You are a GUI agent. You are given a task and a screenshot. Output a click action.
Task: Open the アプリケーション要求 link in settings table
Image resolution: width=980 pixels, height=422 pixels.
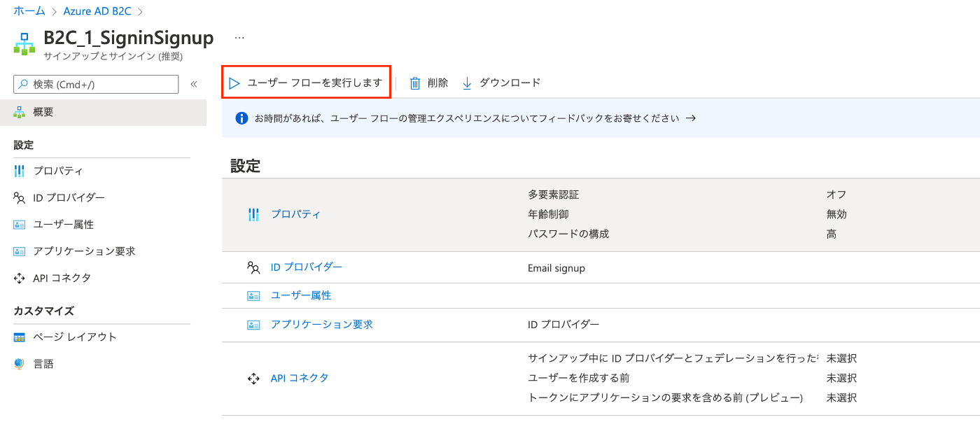coord(322,325)
